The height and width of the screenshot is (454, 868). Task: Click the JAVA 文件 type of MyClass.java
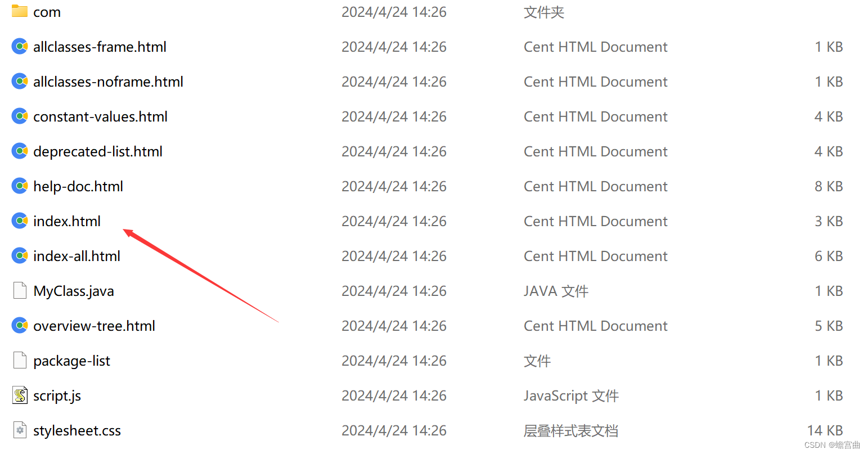tap(556, 291)
